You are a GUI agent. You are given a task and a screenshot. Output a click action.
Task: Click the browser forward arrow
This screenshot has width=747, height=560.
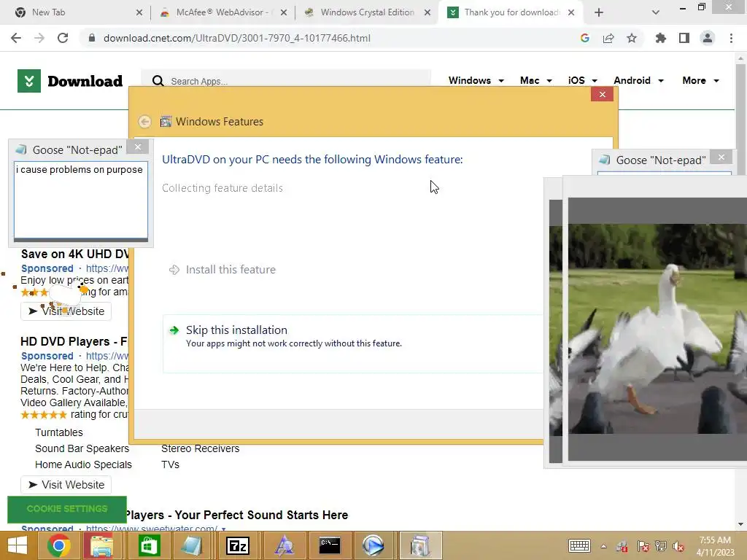[x=39, y=38]
